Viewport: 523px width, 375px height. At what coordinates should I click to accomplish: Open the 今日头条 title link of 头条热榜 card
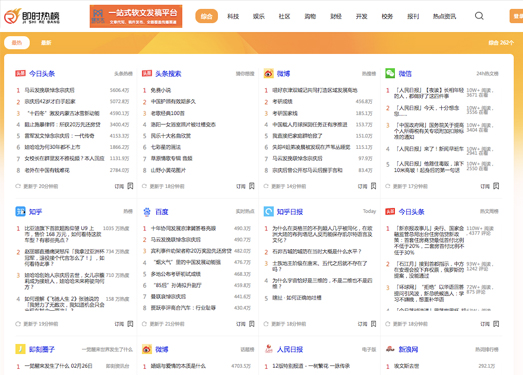42,73
